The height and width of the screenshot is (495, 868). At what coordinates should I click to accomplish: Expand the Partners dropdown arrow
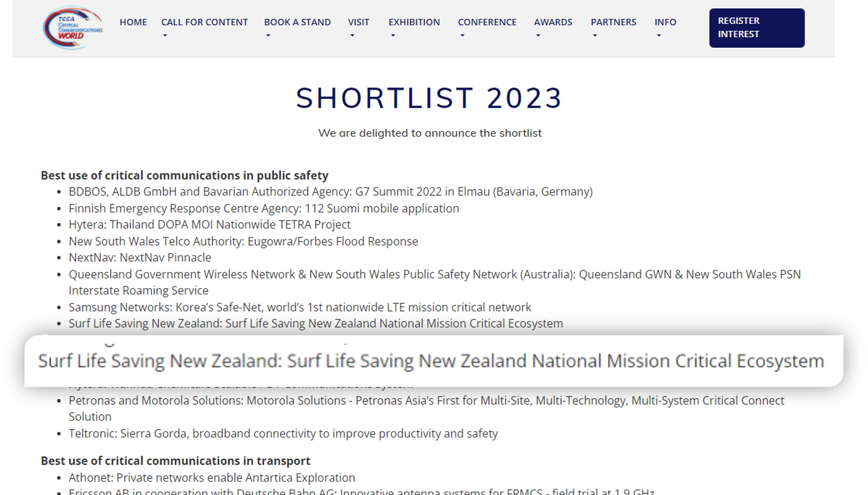point(595,35)
